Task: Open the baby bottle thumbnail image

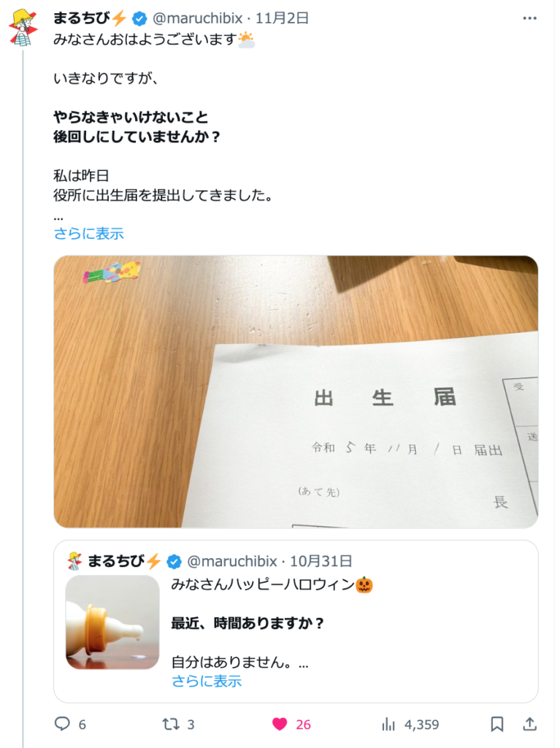Action: 112,622
